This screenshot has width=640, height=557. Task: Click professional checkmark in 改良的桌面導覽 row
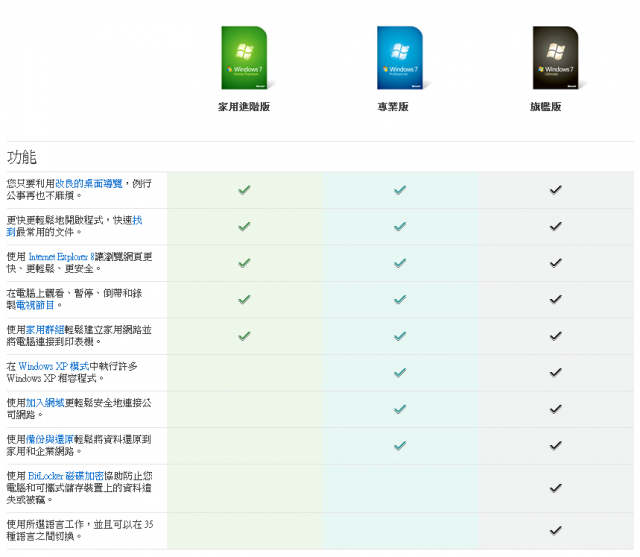pyautogui.click(x=400, y=190)
